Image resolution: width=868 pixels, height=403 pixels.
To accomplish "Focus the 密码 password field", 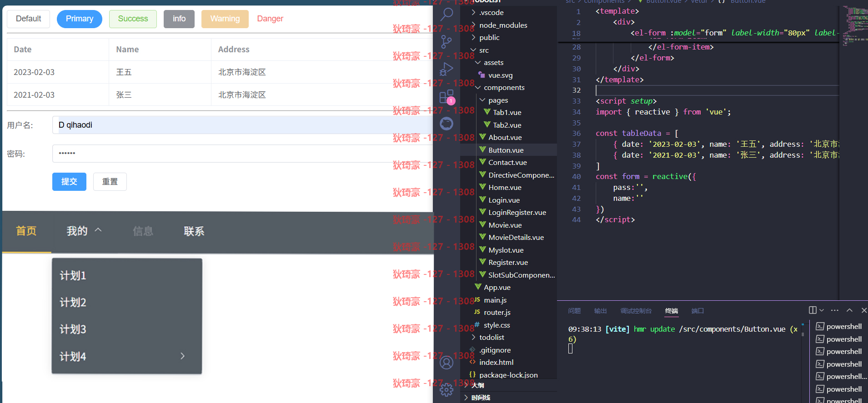I will [243, 154].
